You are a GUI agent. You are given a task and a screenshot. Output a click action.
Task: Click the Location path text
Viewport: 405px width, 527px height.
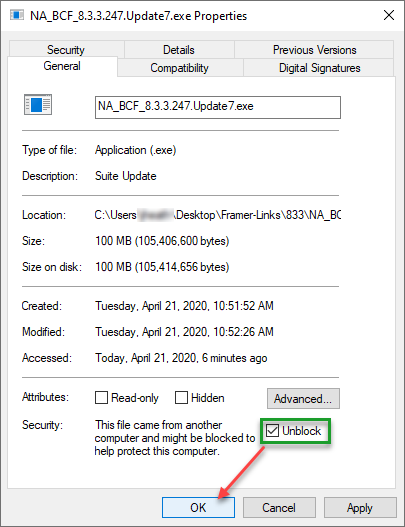tap(217, 215)
